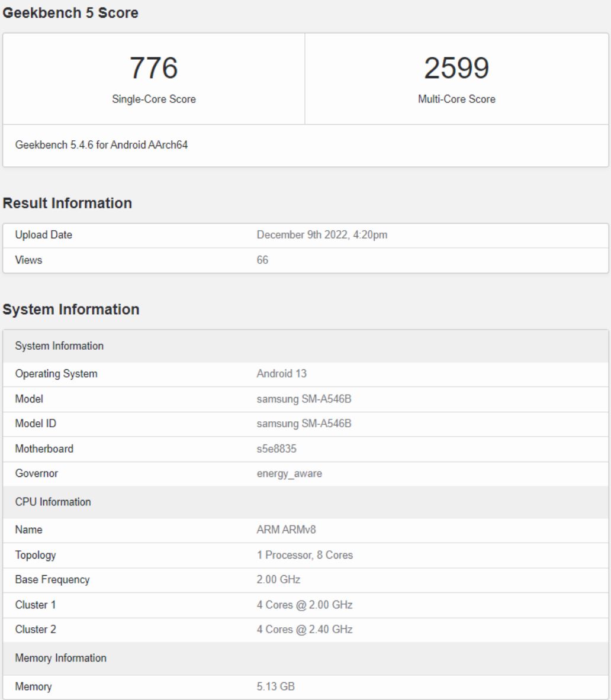Select samsung SM-A546B in the Model ID row
The image size is (611, 700).
(x=304, y=423)
